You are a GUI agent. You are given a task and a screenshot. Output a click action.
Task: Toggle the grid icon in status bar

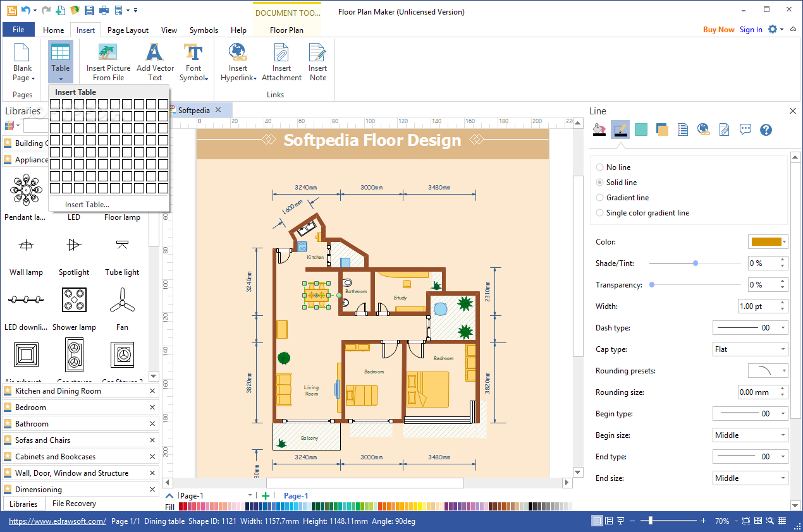coord(783,521)
